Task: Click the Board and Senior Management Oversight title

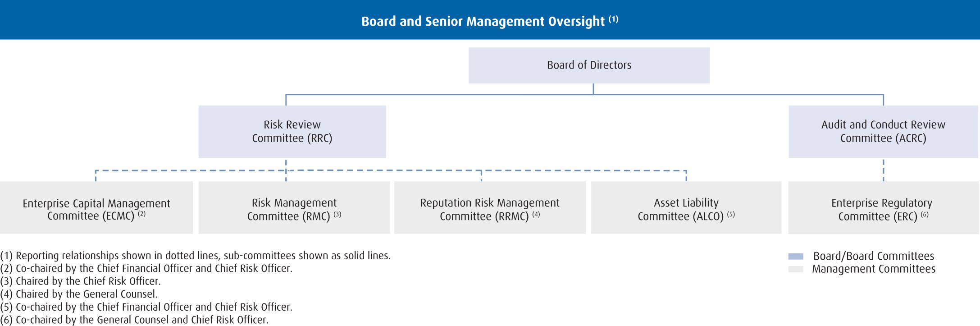Action: 483,21
